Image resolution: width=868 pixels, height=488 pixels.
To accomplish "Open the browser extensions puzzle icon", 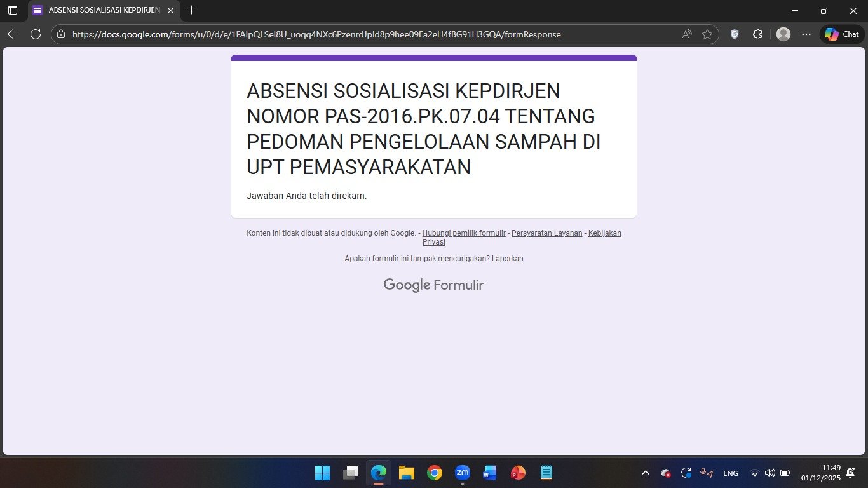I will tap(757, 34).
